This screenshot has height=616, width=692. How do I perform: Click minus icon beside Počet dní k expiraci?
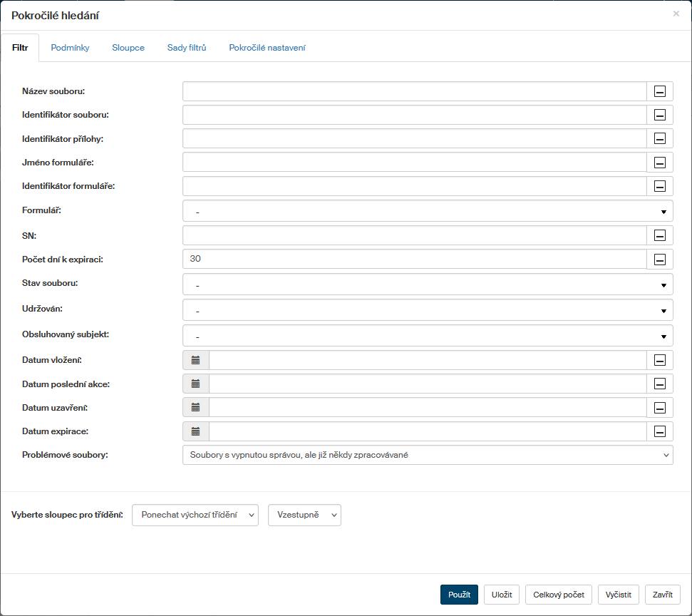coord(659,260)
